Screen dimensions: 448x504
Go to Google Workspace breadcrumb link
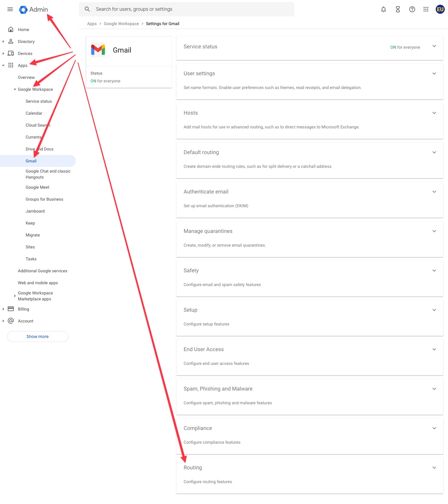pyautogui.click(x=121, y=24)
